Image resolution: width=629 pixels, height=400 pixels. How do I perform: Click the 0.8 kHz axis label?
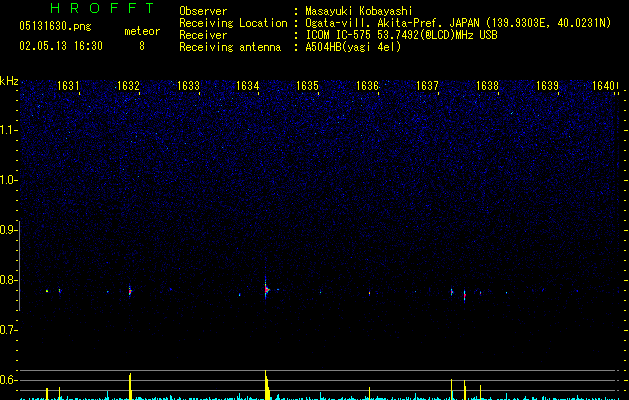pyautogui.click(x=7, y=280)
